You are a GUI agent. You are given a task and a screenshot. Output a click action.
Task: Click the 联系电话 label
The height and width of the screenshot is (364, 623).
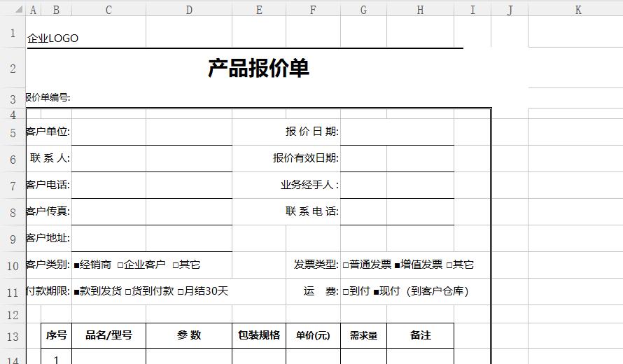[x=312, y=211]
